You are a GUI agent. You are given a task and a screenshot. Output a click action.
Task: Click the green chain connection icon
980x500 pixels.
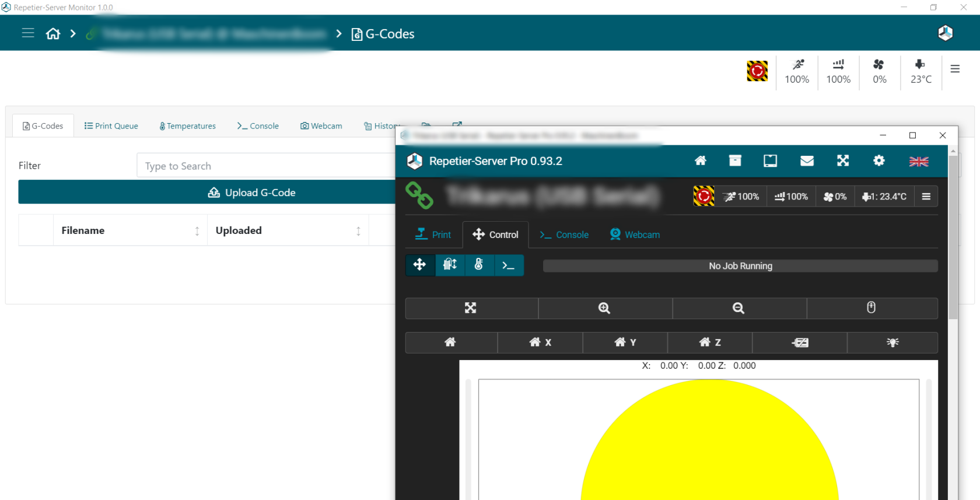[x=419, y=195]
